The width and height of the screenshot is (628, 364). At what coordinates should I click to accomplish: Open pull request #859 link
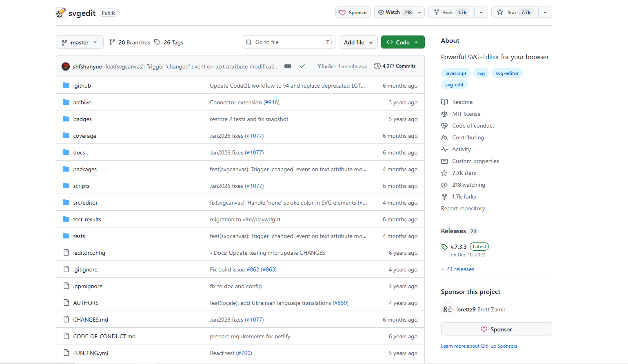(341, 303)
